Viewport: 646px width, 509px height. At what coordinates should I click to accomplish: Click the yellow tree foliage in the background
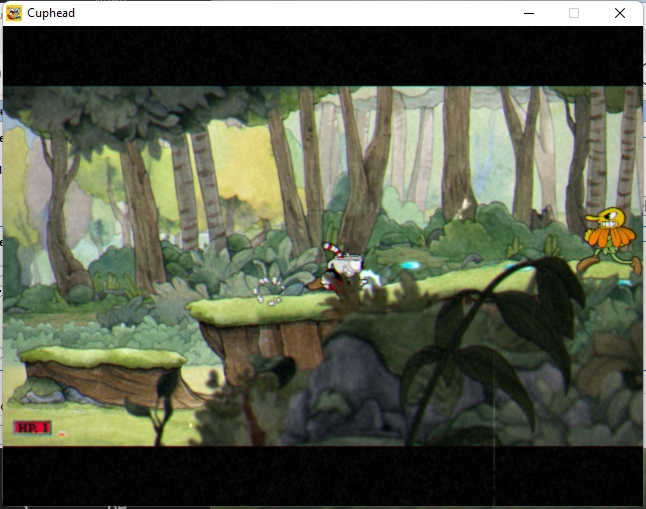click(x=240, y=180)
